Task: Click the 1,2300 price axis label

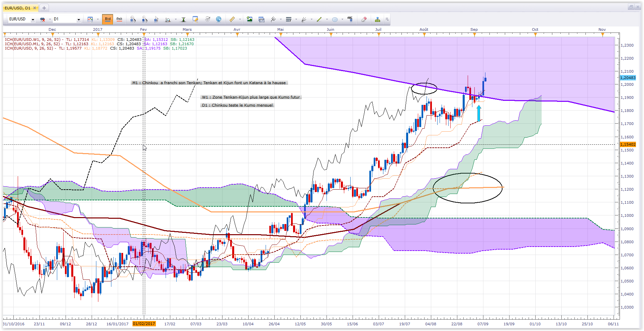Action: (x=627, y=45)
